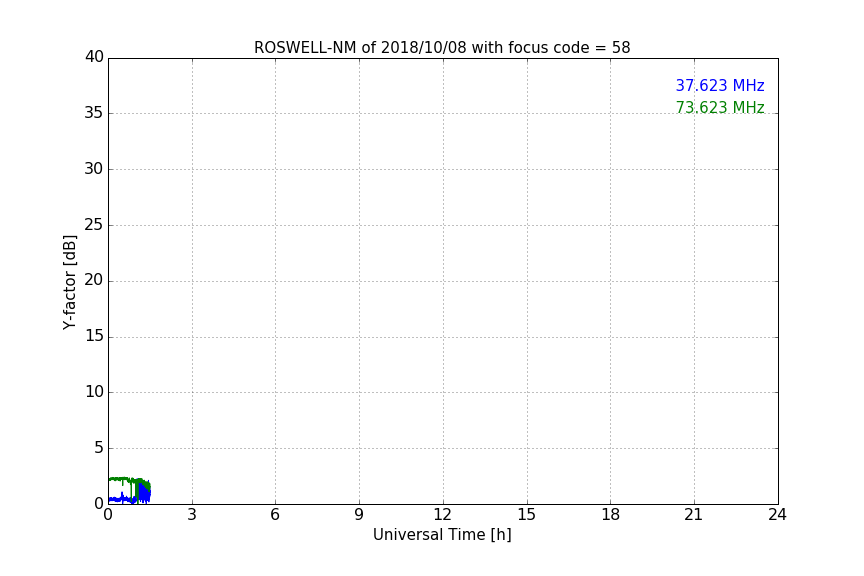Click the y-axis tick label 35

pos(94,113)
